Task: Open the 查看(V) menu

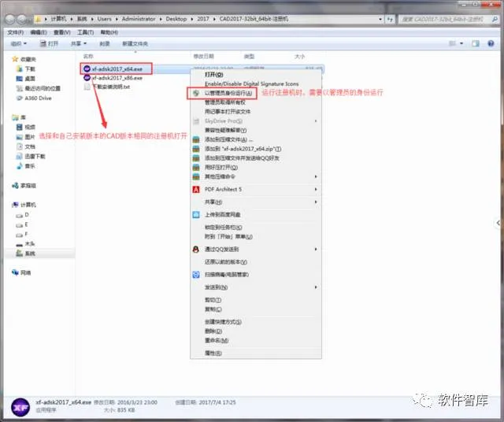Action: pyautogui.click(x=61, y=32)
